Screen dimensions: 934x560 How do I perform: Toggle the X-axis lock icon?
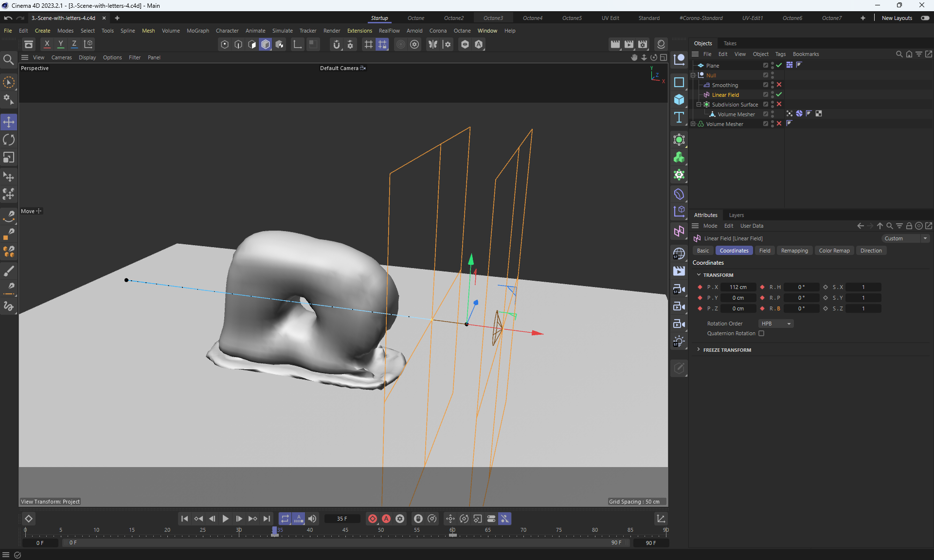(x=47, y=44)
